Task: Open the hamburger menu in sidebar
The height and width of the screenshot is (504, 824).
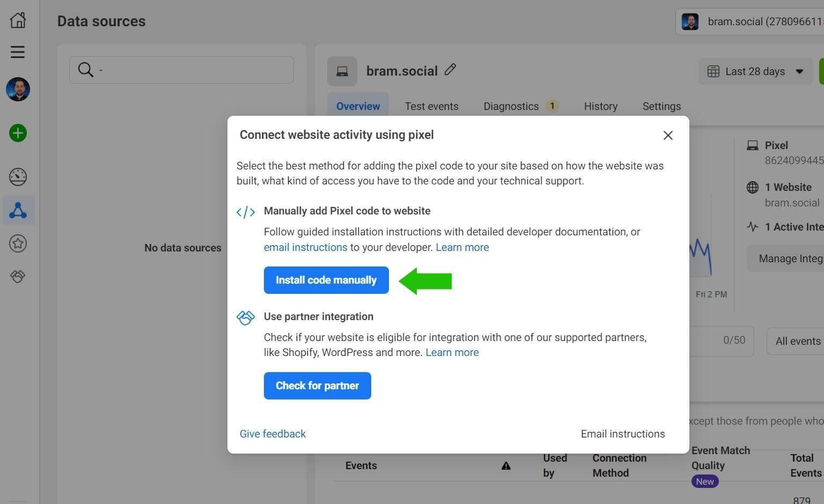Action: coord(18,52)
